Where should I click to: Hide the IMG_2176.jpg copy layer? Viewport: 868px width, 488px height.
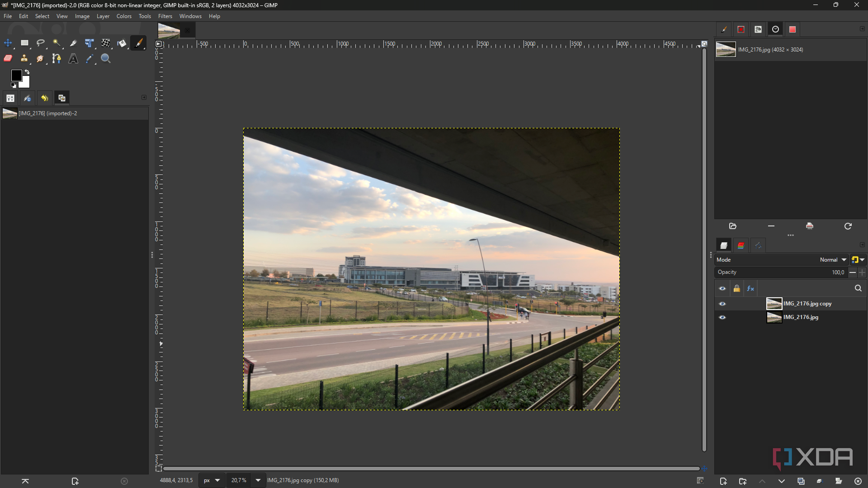point(722,304)
